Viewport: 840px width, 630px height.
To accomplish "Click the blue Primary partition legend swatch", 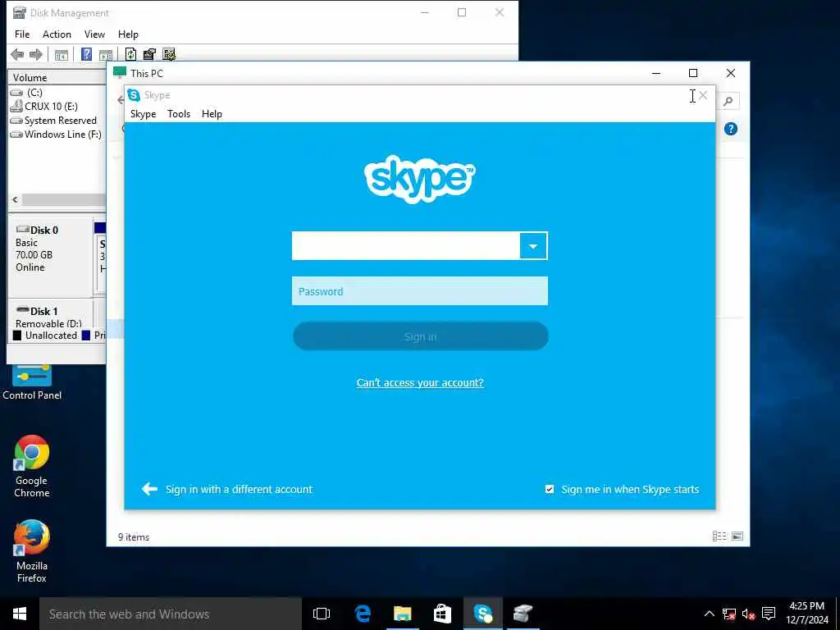I will (85, 336).
